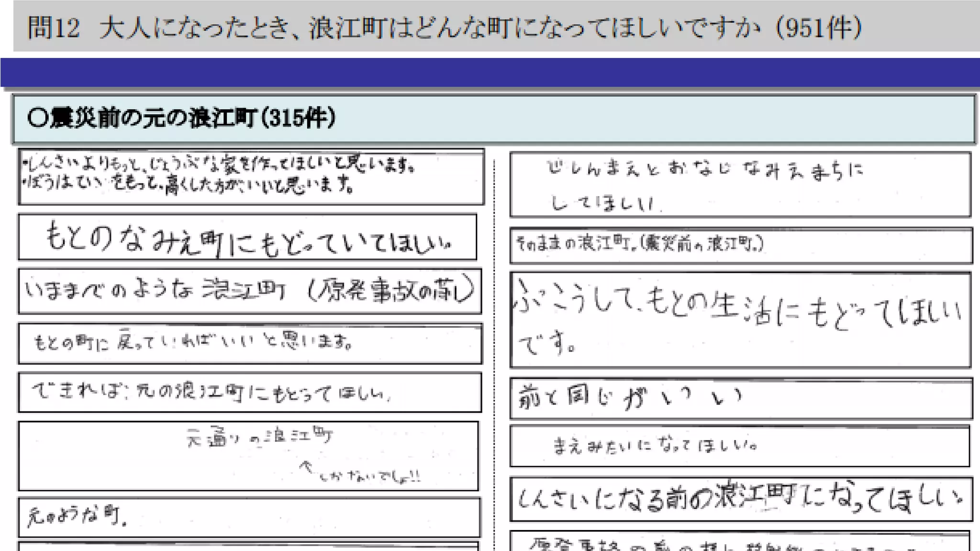Click the 元通りの浪江町 handwritten box
The width and height of the screenshot is (980, 551).
248,455
